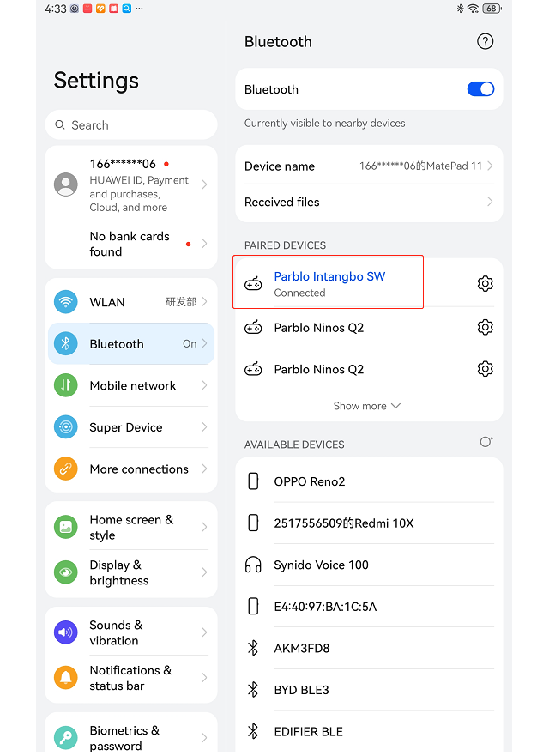Click the available devices scanning indicator
Viewport: 549px width, 756px height.
486,442
